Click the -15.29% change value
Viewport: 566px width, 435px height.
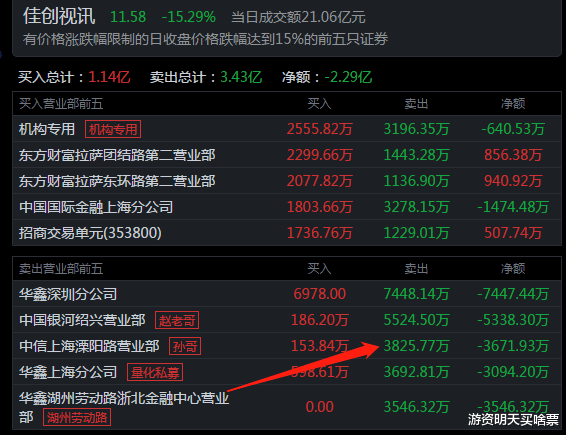click(188, 17)
